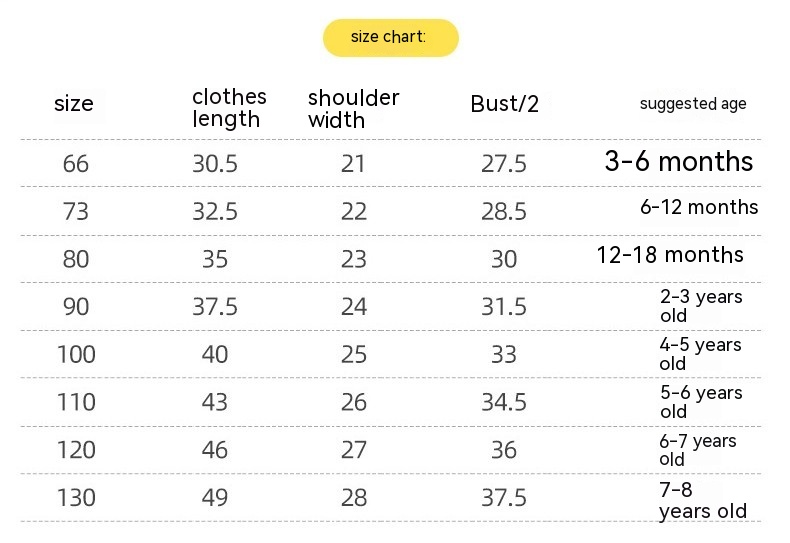Click the "size" column header

[74, 103]
